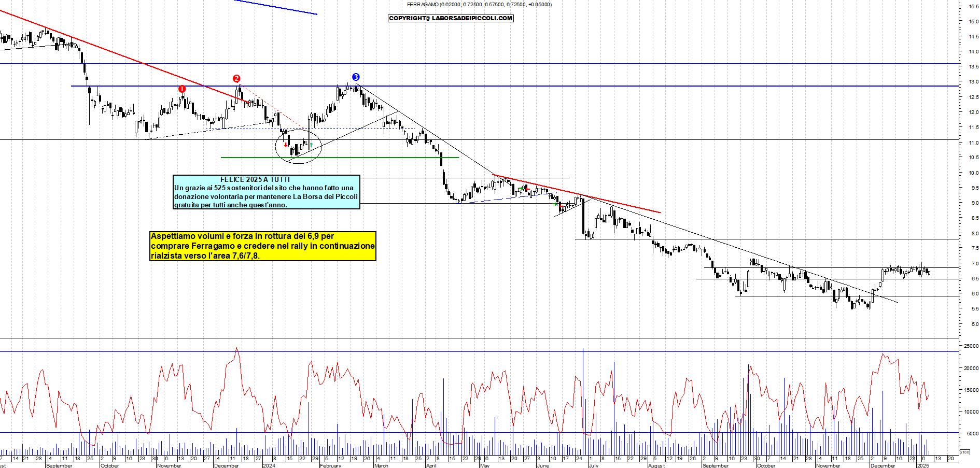
Task: Click the March month label
Action: pos(381,465)
